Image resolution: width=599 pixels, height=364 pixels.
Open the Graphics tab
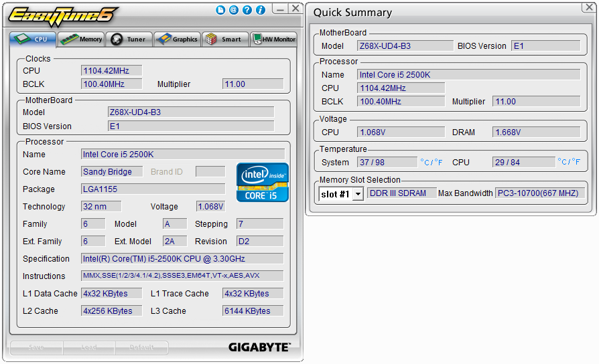[x=177, y=39]
